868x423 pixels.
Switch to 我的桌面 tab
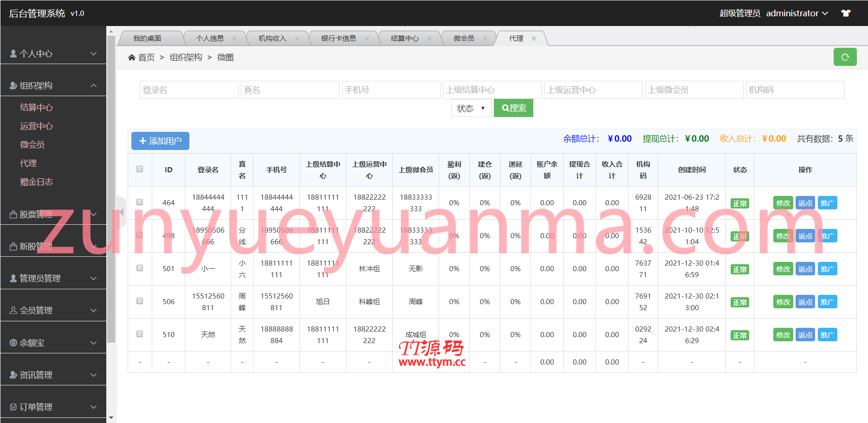[x=147, y=39]
